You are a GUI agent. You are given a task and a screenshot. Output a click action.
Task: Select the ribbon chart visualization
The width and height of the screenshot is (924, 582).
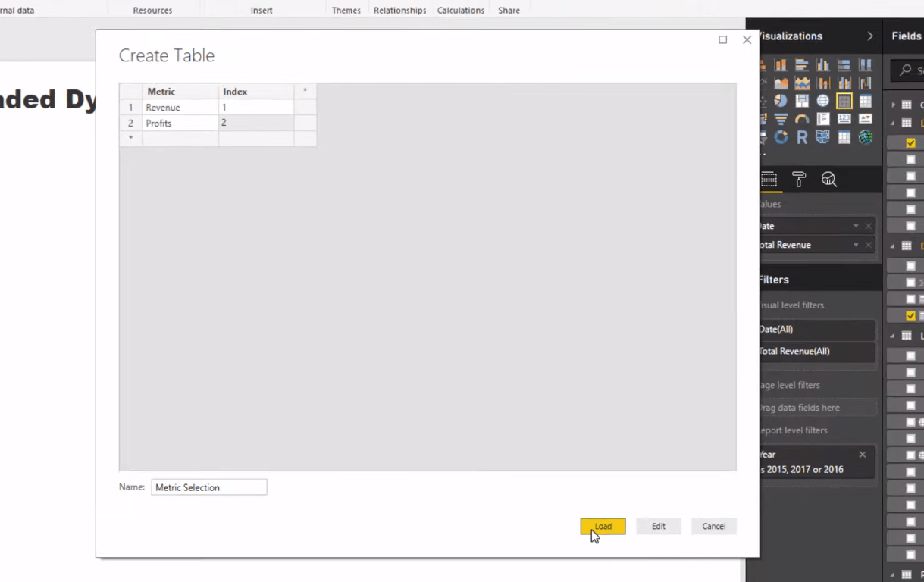click(x=866, y=83)
